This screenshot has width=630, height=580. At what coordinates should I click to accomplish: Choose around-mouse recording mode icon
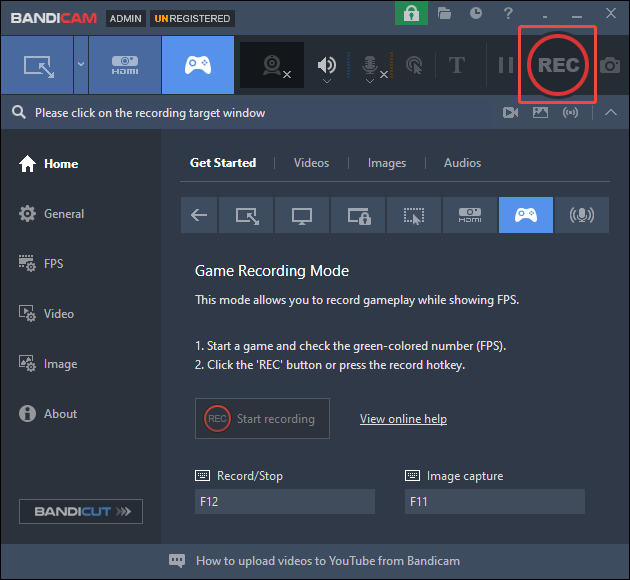pos(414,215)
